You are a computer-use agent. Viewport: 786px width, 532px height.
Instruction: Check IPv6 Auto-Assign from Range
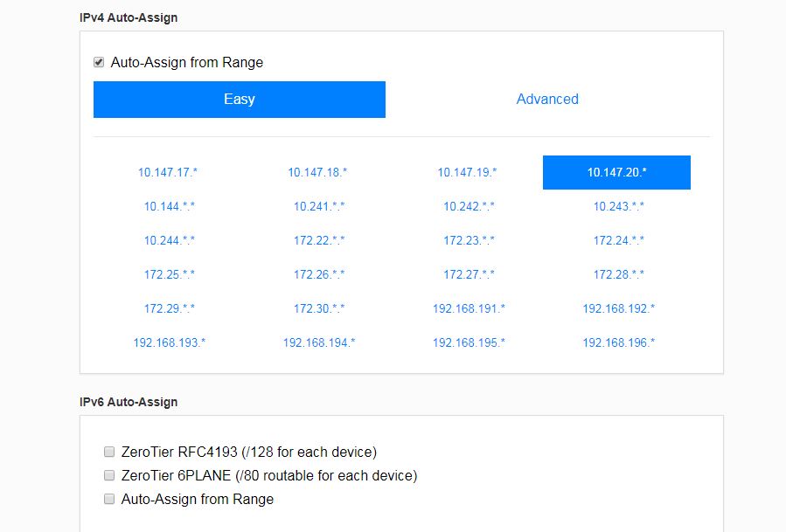click(108, 499)
